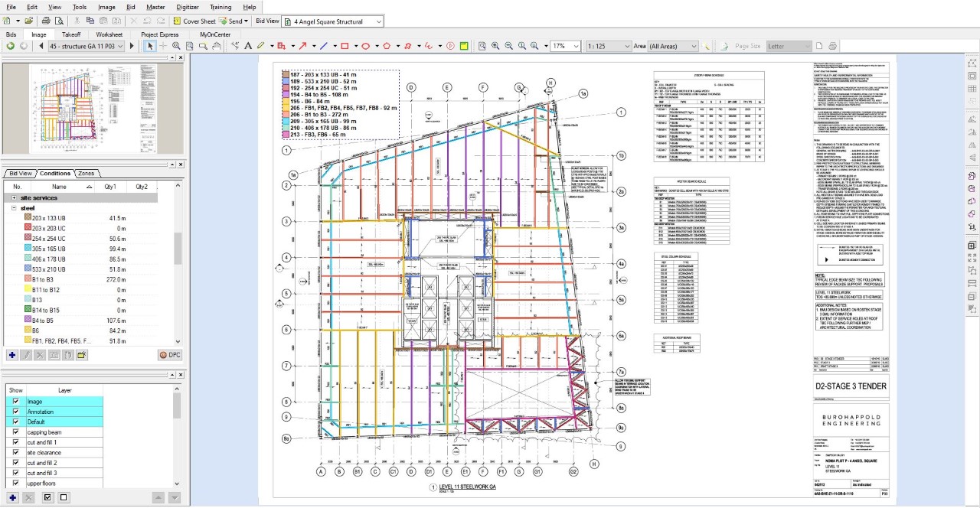Image resolution: width=980 pixels, height=508 pixels.
Task: Toggle the site clearance layer checkbox
Action: (15, 453)
